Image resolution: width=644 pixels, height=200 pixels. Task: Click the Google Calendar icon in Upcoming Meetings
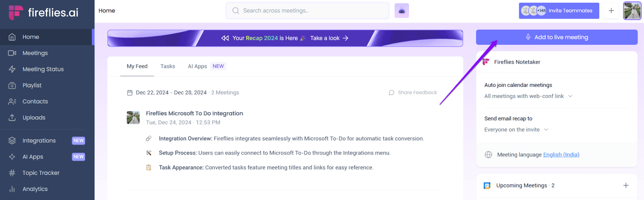[487, 185]
